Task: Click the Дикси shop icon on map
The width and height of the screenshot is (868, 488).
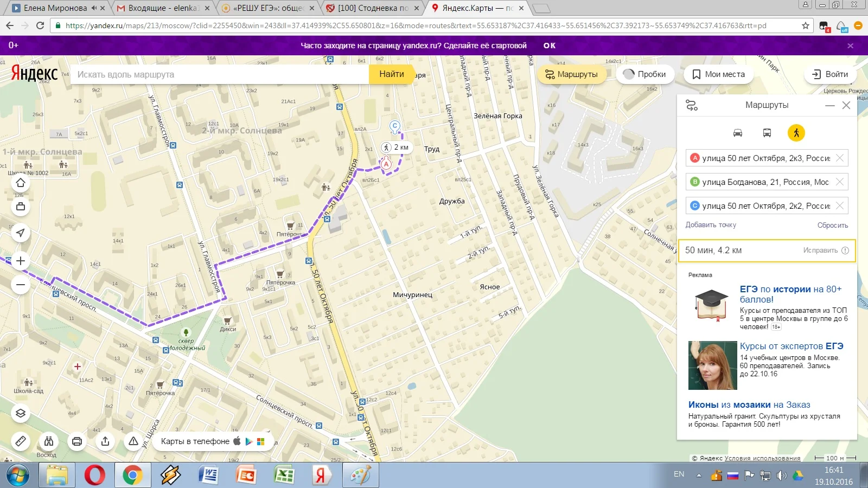Action: point(227,321)
